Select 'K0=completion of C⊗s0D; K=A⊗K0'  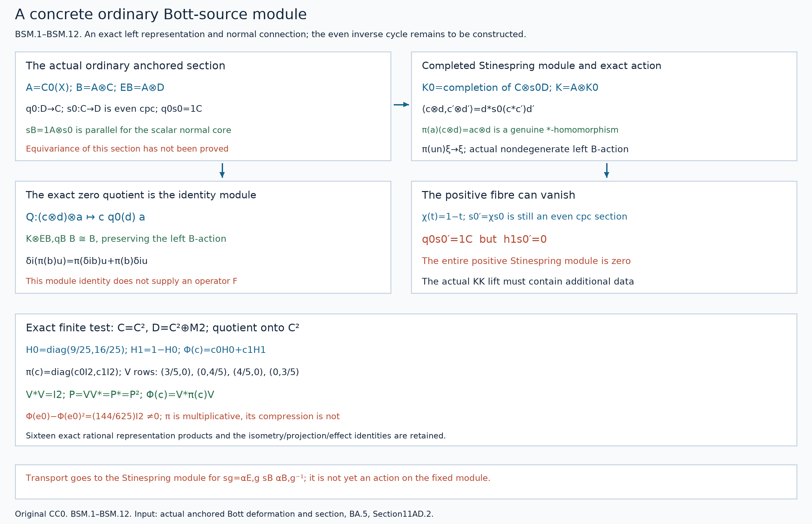point(510,88)
